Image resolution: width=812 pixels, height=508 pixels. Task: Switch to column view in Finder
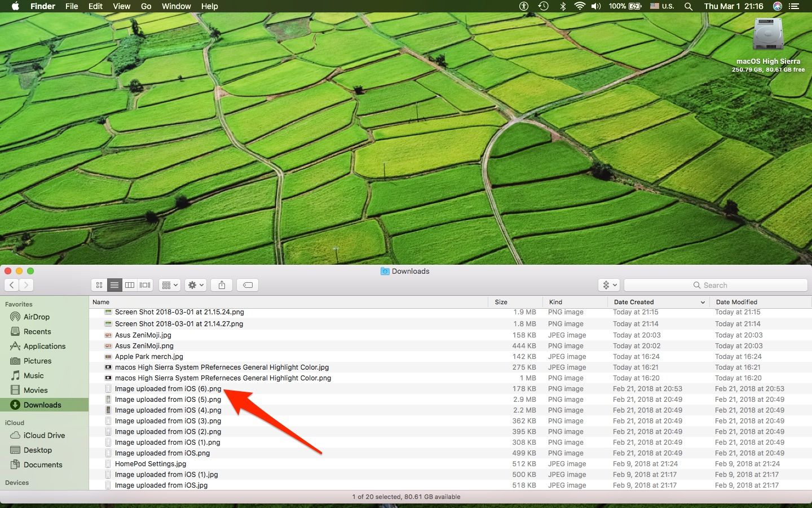[130, 285]
